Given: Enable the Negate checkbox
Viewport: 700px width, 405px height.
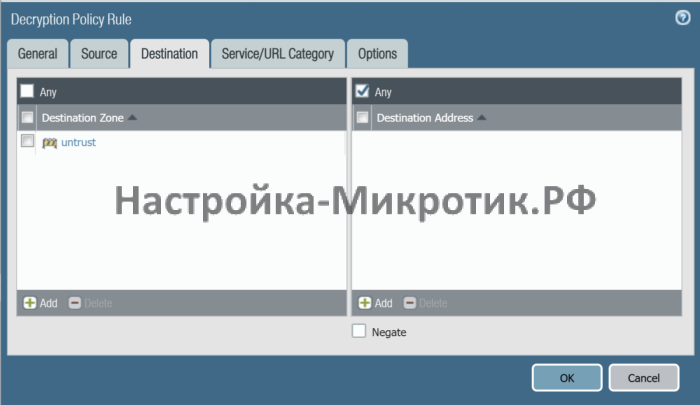Looking at the screenshot, I should coord(359,331).
